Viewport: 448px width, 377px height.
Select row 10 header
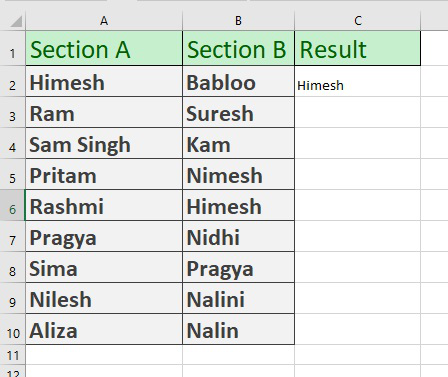coord(13,330)
